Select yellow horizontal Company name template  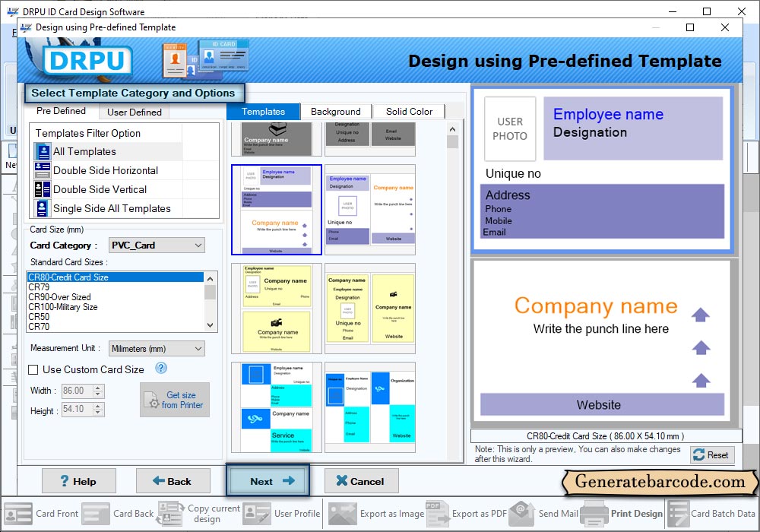277,309
